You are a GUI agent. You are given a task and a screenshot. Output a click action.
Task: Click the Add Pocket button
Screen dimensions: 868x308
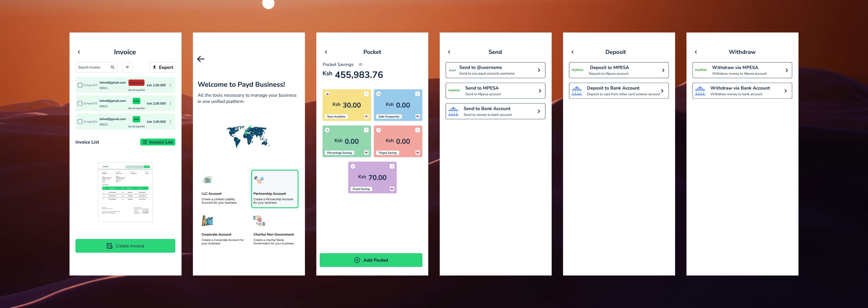pyautogui.click(x=371, y=260)
